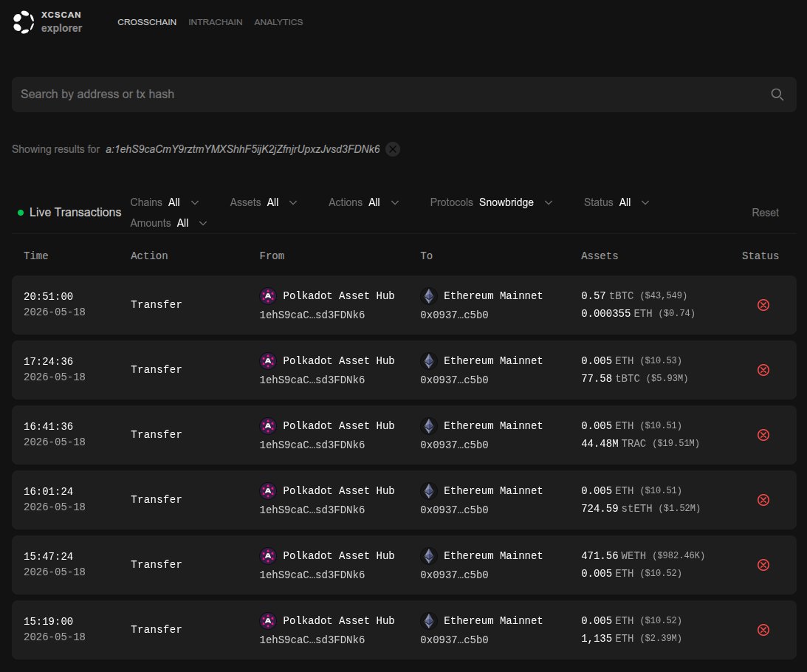Click Transfer action in 15:47:24 row
807x672 pixels.
tap(157, 565)
